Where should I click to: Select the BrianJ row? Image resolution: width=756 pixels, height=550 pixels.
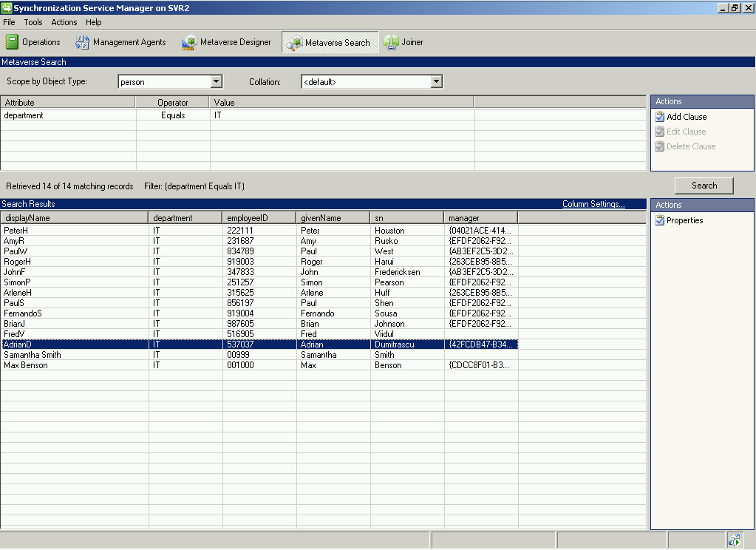click(259, 324)
